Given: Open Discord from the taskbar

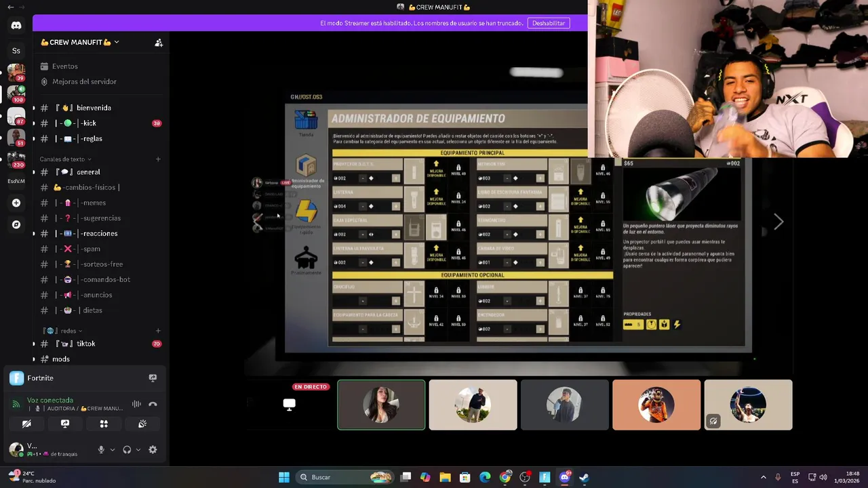Looking at the screenshot, I should click(564, 477).
